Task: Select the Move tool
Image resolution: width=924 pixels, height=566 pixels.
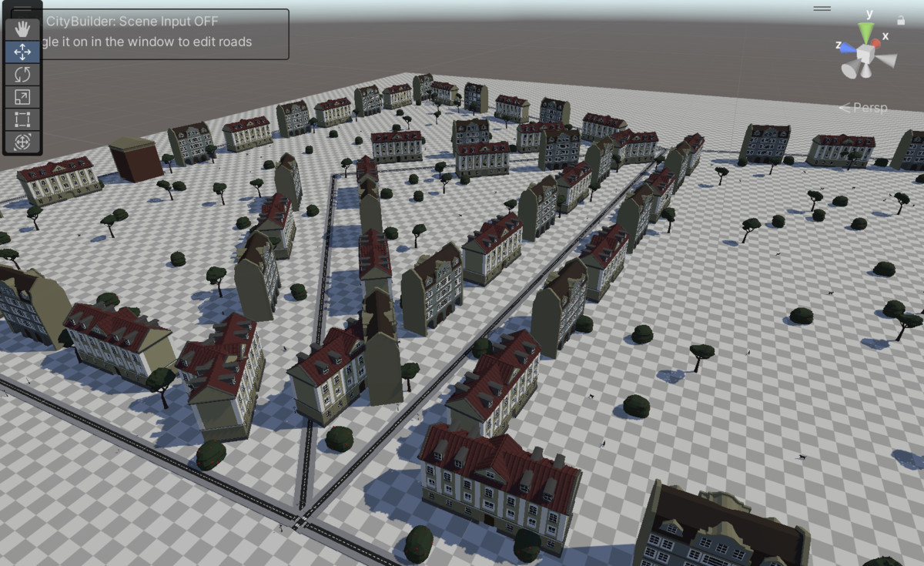Action: pos(22,52)
